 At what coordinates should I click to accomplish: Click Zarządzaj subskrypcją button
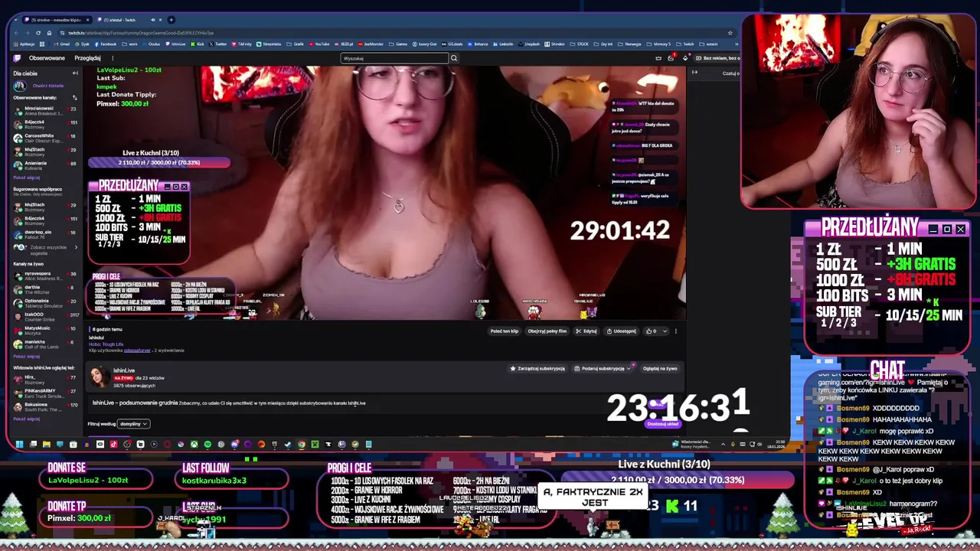point(537,368)
